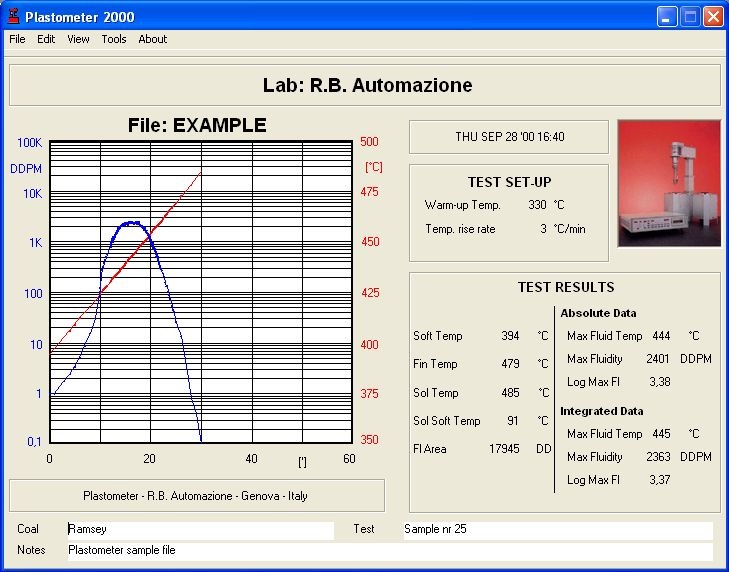Screen dimensions: 729x572
Task: Click the DDPM axis unit label
Action: 26,169
